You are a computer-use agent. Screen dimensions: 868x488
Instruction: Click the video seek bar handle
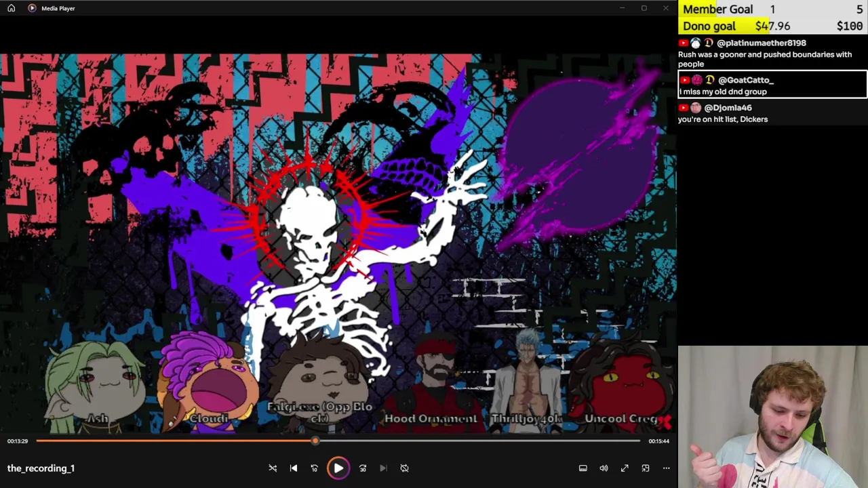point(315,441)
